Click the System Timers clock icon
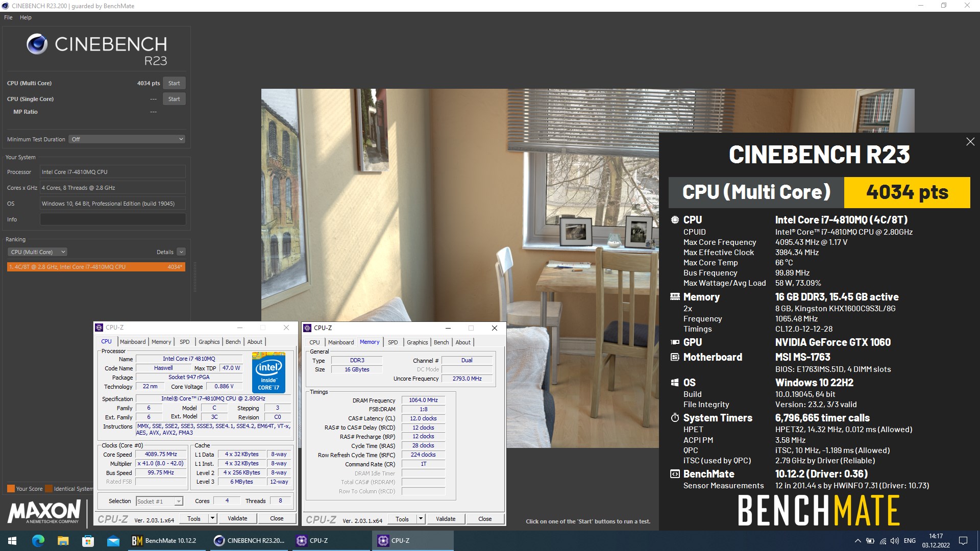Image resolution: width=980 pixels, height=551 pixels. click(675, 418)
